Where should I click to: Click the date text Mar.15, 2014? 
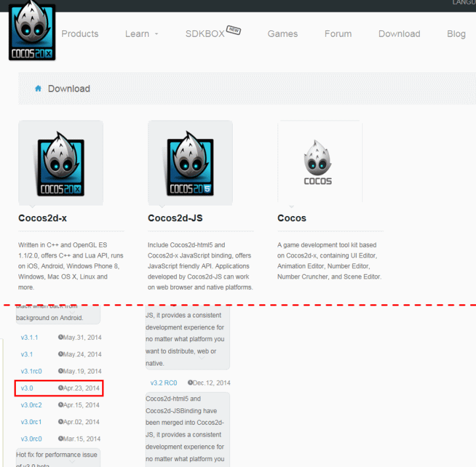point(82,439)
